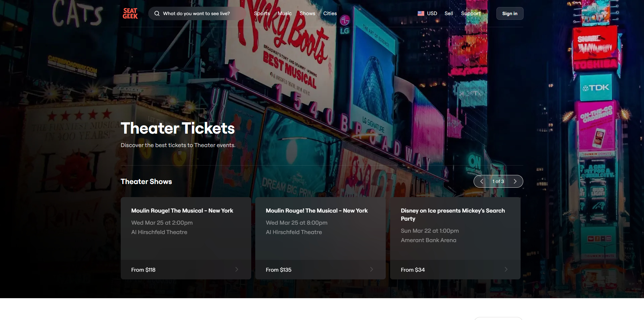Click the US flag currency icon

(x=421, y=13)
